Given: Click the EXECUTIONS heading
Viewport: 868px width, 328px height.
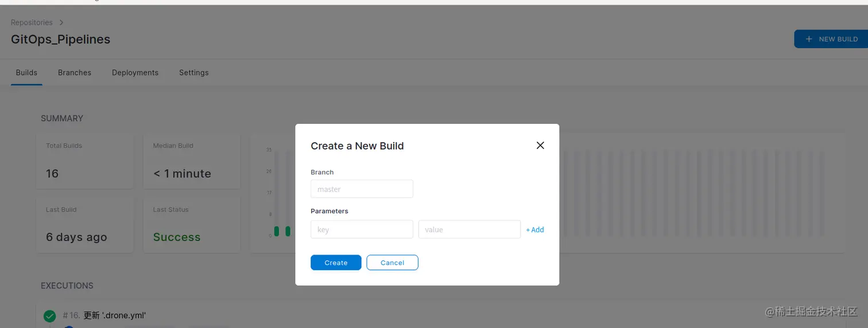Looking at the screenshot, I should pos(67,286).
